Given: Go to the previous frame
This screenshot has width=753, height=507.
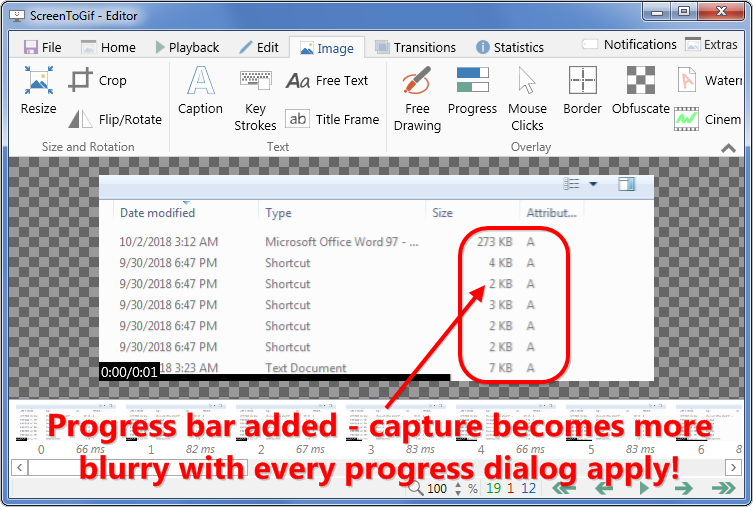Looking at the screenshot, I should 604,488.
